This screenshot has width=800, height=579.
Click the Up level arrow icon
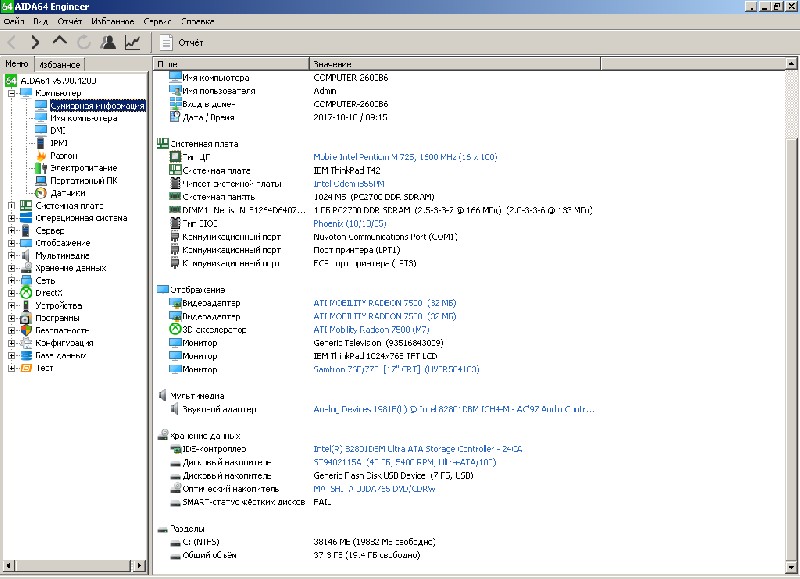[60, 42]
